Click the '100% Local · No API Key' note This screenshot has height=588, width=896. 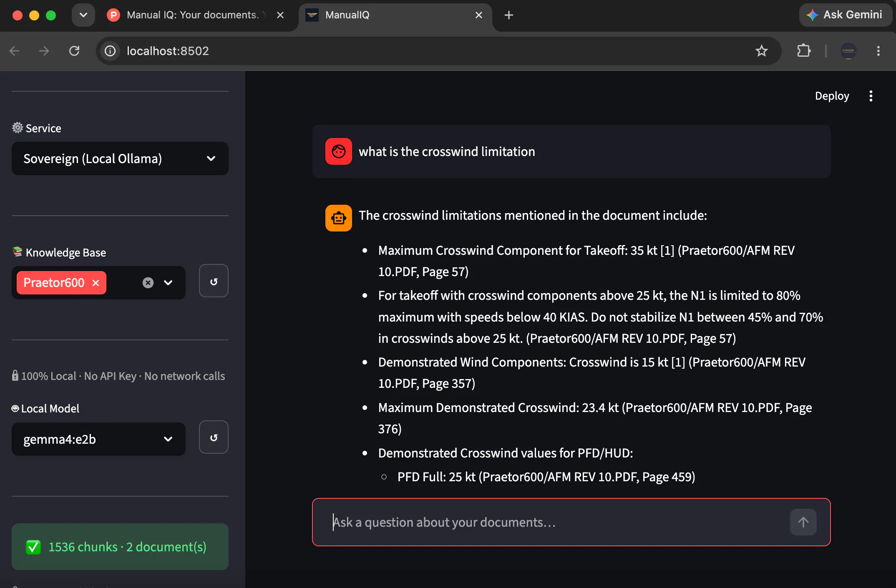118,376
